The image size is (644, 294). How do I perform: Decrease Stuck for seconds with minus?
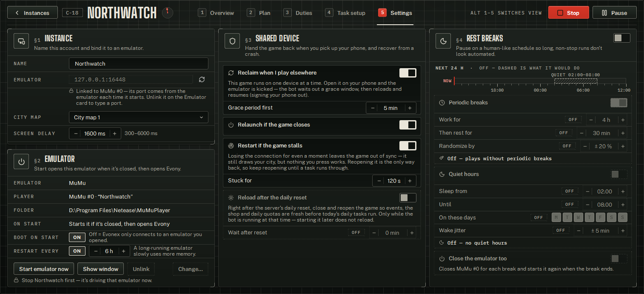379,181
